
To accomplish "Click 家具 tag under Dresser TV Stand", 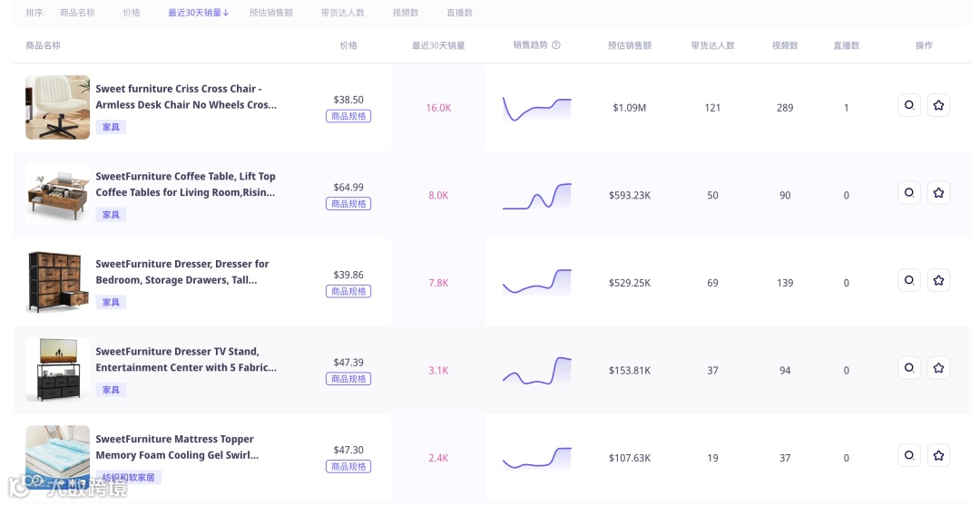I will click(111, 390).
